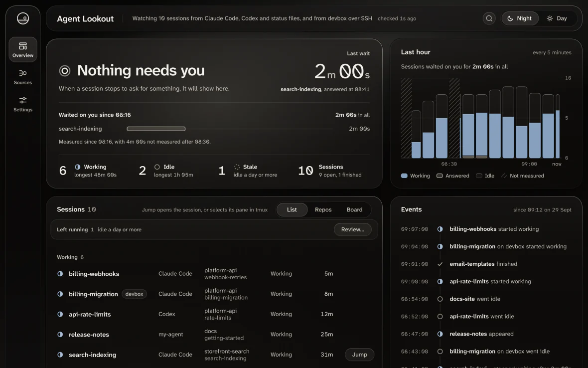This screenshot has height=368, width=588.
Task: Click the Review... button
Action: (x=352, y=229)
